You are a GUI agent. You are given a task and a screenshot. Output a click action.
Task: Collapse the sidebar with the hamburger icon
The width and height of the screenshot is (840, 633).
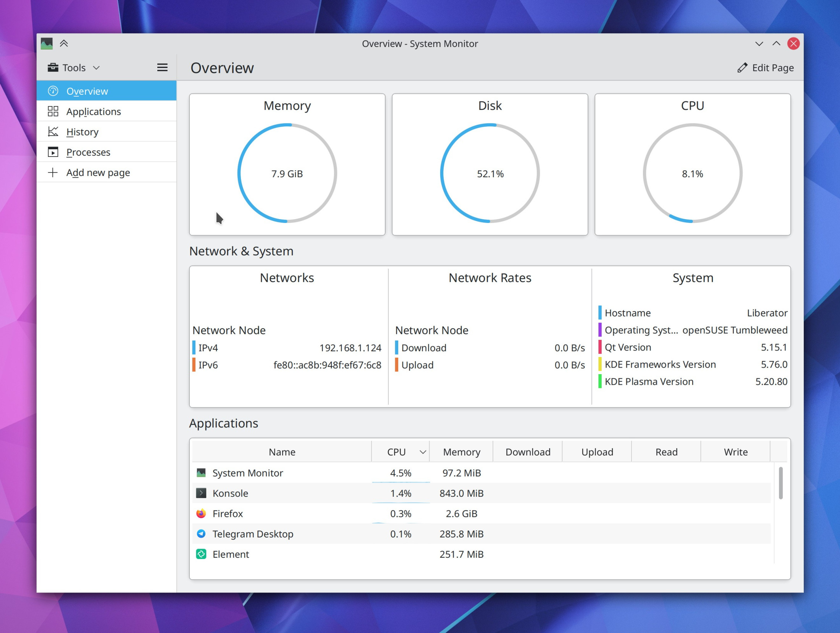162,67
